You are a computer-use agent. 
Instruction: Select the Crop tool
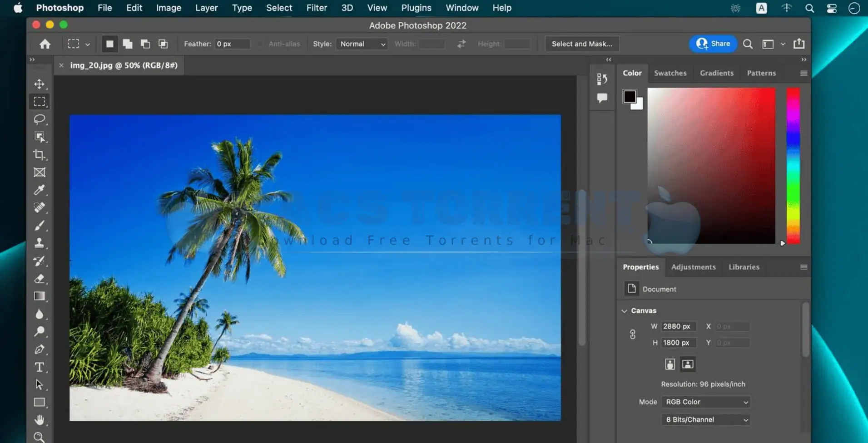[x=40, y=155]
